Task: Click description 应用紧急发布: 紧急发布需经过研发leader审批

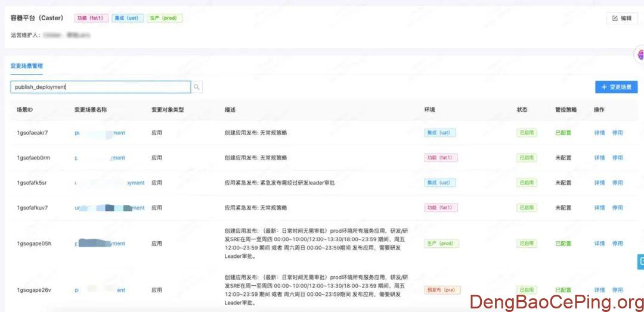Action: (x=279, y=183)
